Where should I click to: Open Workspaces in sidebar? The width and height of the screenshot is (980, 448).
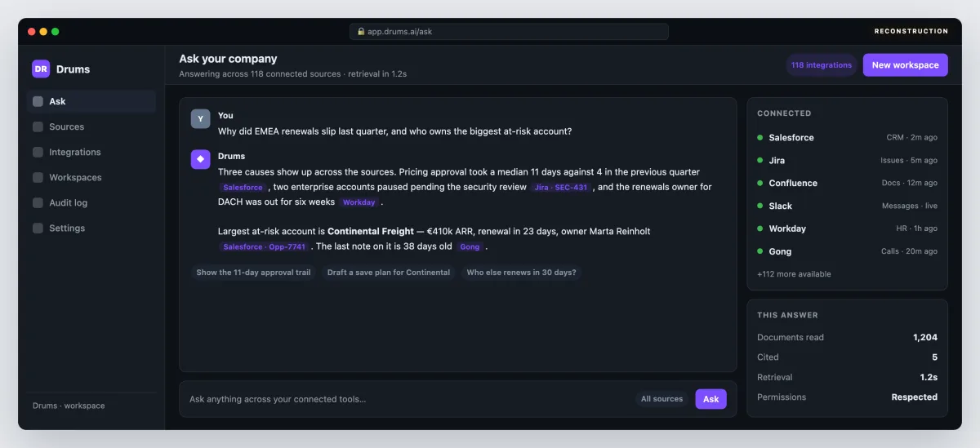coord(91,177)
